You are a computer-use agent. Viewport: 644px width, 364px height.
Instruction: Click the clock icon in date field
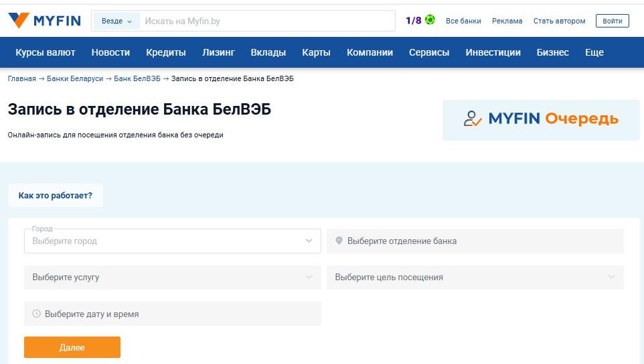[x=36, y=314]
